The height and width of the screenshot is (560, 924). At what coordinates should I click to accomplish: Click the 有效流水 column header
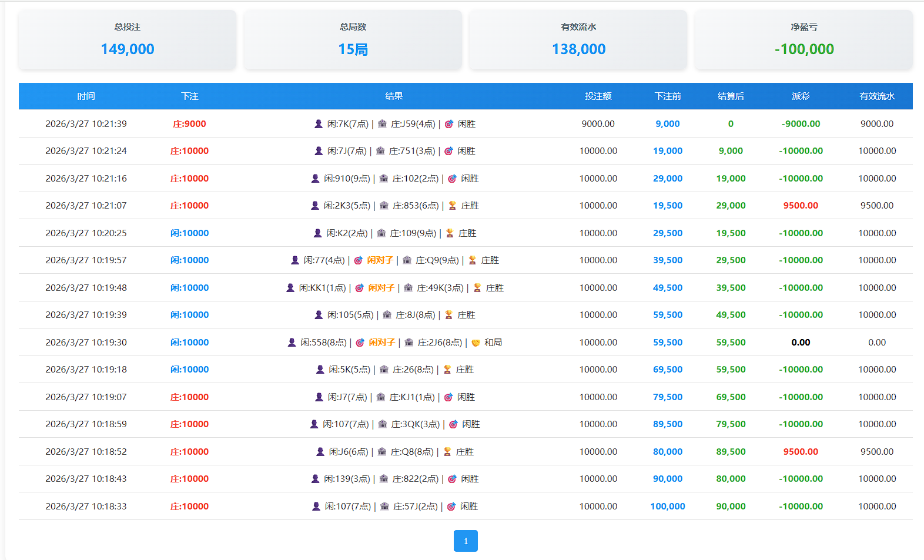tap(876, 96)
